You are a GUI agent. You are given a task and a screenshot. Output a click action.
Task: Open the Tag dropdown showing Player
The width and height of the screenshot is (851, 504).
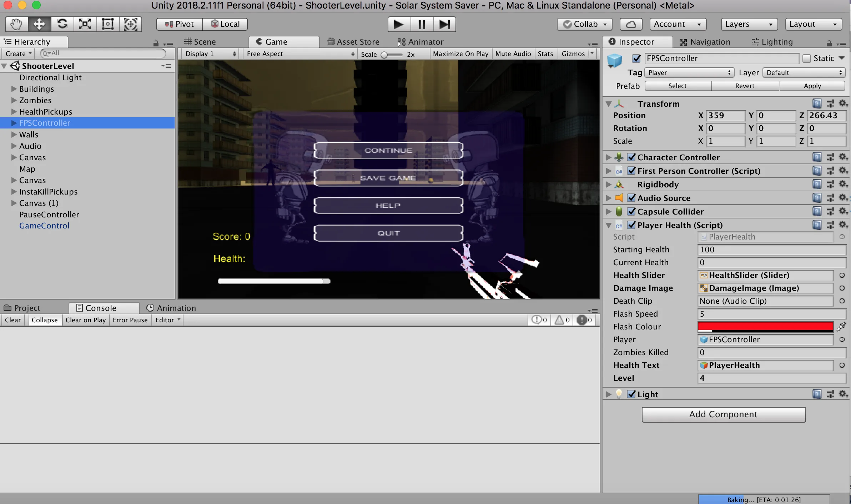689,73
